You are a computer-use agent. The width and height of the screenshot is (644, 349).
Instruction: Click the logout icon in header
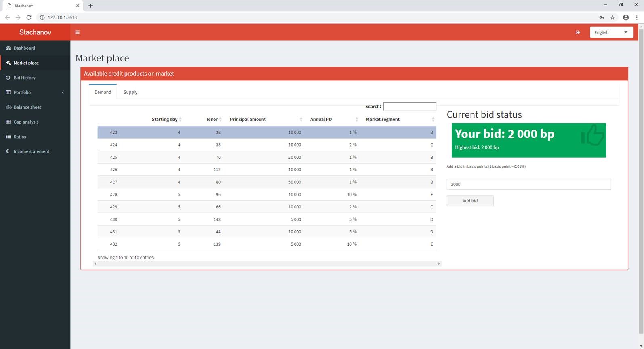(x=578, y=32)
